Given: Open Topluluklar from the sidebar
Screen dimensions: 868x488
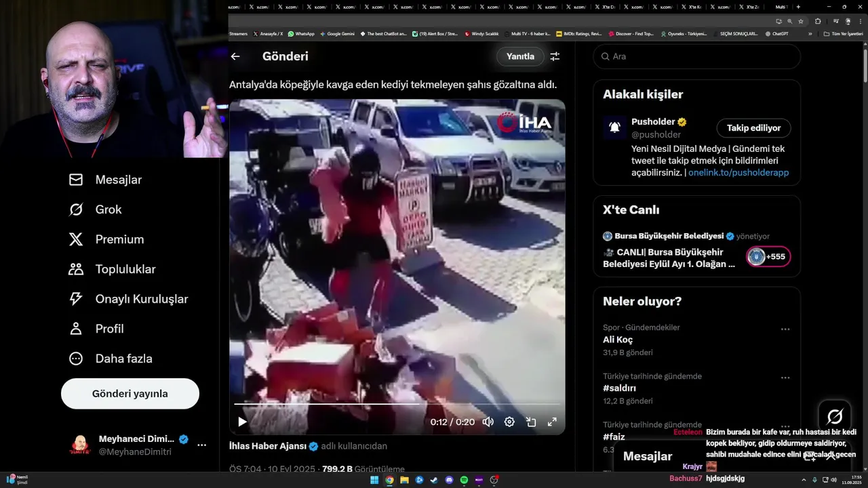Looking at the screenshot, I should pos(112,269).
